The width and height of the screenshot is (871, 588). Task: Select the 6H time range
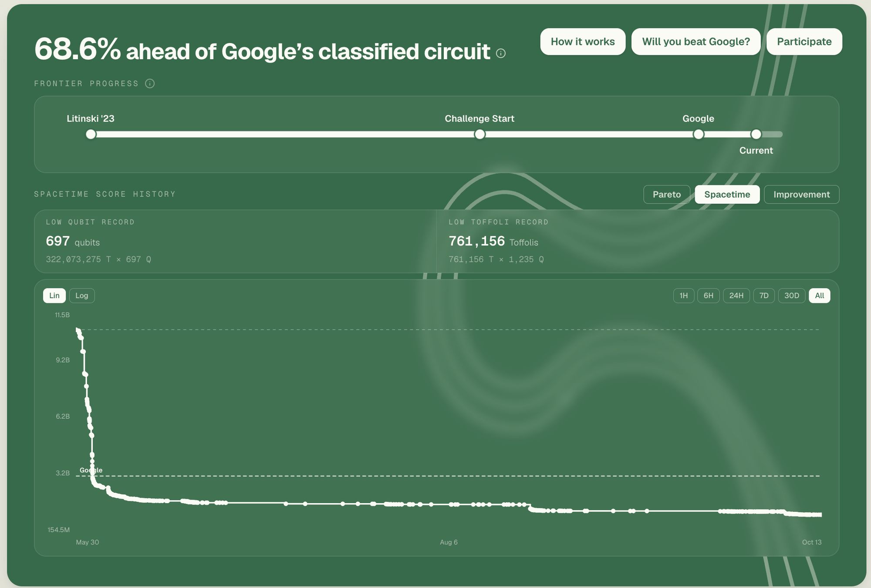click(709, 296)
